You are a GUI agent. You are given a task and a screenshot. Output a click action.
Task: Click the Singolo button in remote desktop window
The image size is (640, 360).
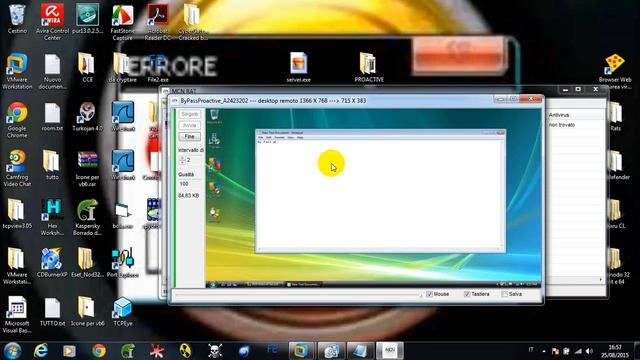click(189, 114)
